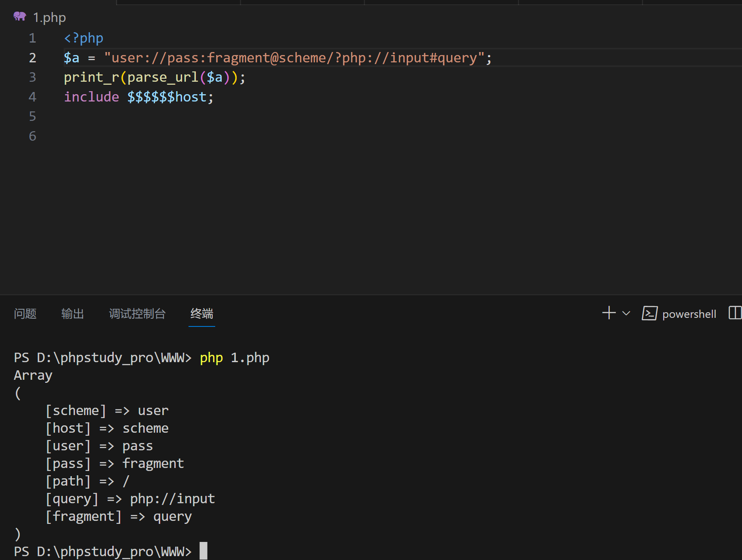742x560 pixels.
Task: Click '[scheme] => user' terminal output
Action: [107, 411]
